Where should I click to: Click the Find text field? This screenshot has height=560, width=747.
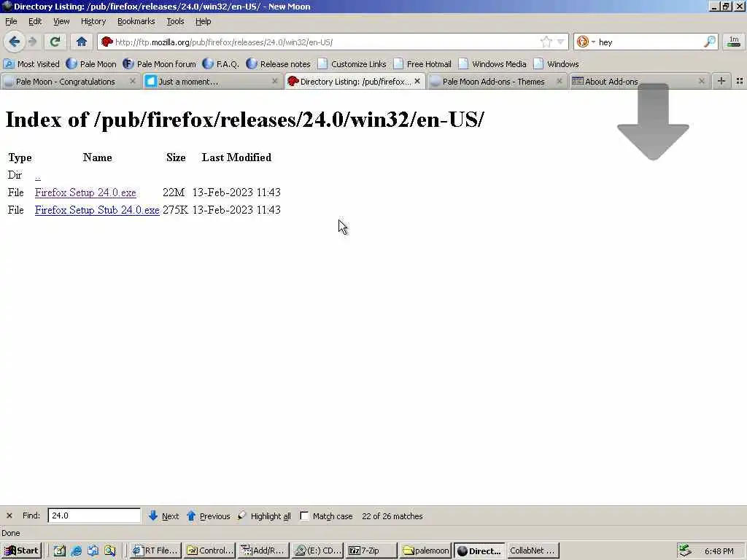[x=94, y=516]
